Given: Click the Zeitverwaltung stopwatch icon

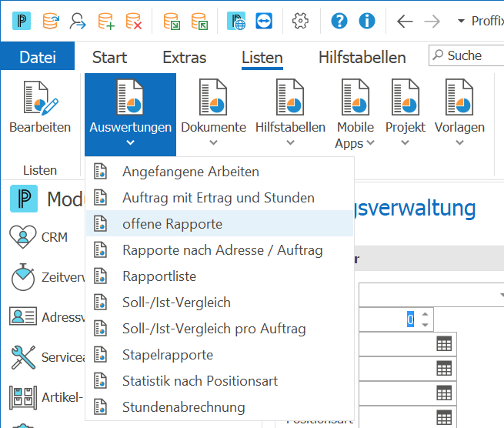Looking at the screenshot, I should pyautogui.click(x=23, y=277).
